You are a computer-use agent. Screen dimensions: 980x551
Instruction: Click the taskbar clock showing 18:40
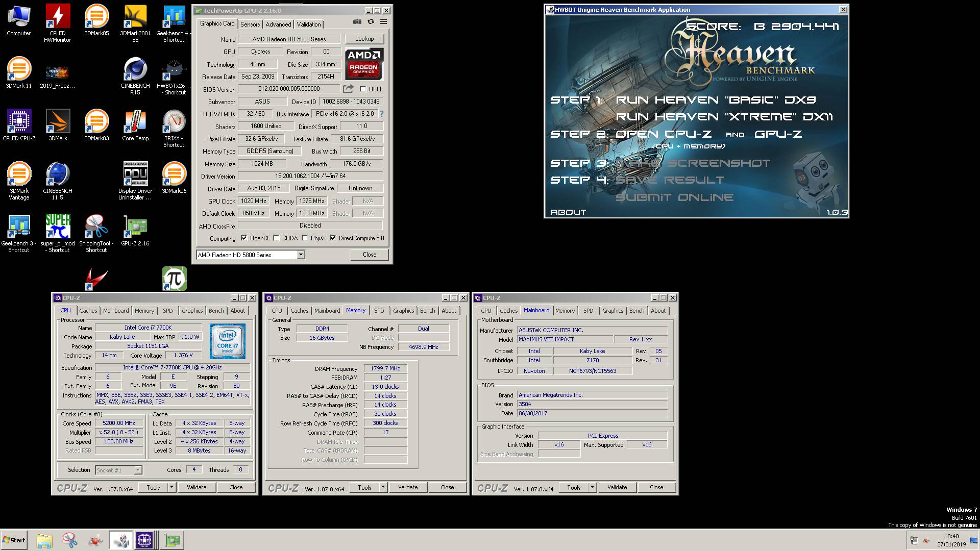point(951,536)
